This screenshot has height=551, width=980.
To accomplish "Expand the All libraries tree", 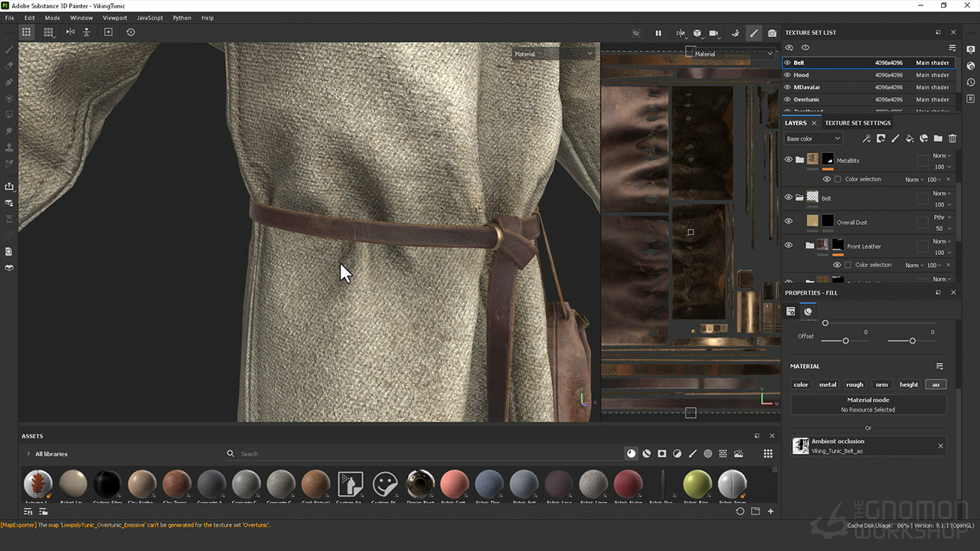I will (28, 454).
